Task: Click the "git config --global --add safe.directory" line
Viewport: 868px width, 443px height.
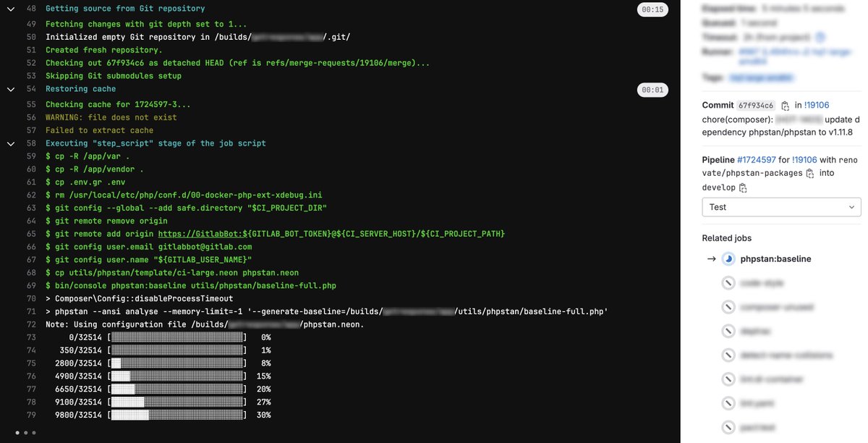Action: coord(187,208)
